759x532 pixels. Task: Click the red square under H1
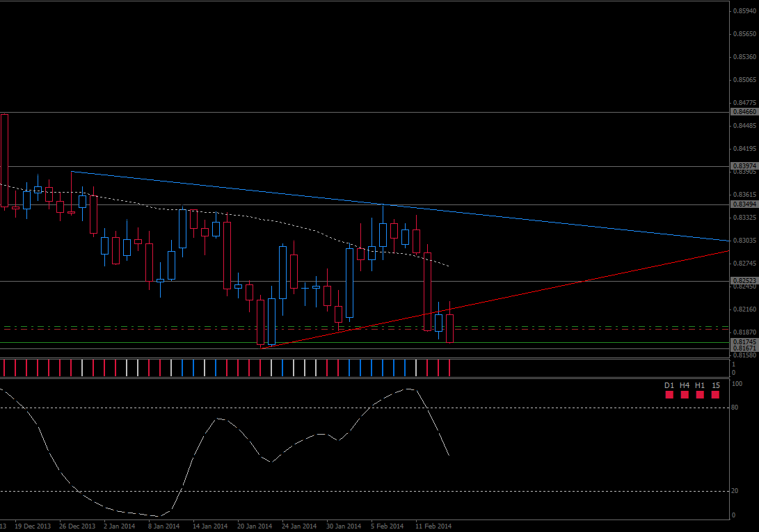(x=700, y=395)
